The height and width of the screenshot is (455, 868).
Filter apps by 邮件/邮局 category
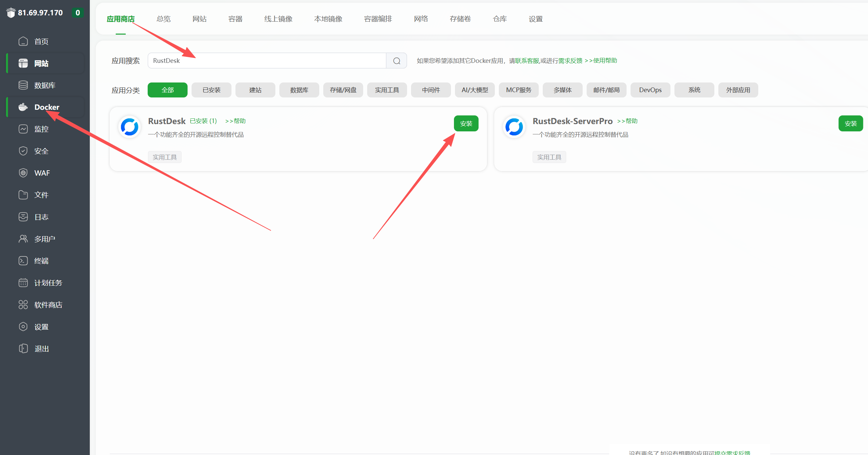606,90
